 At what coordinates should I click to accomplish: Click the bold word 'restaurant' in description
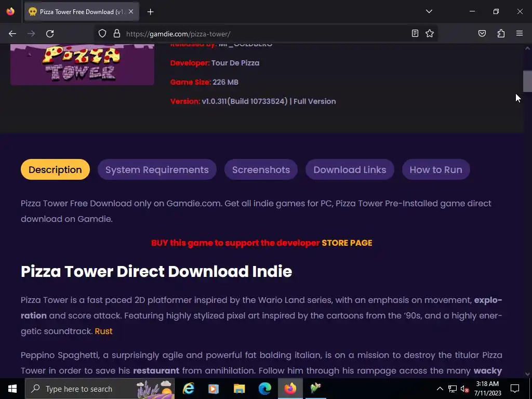pos(156,371)
